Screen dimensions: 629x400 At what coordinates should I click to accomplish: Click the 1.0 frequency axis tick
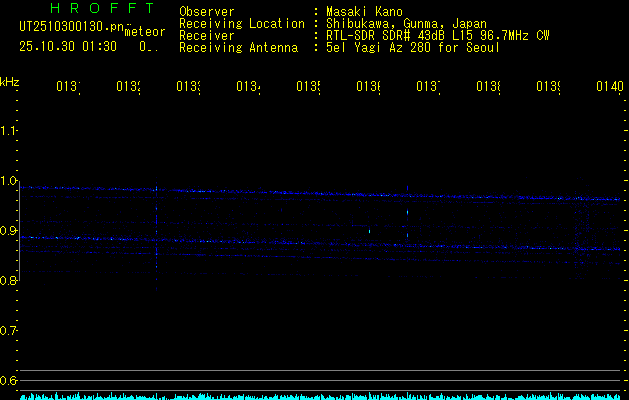9,181
